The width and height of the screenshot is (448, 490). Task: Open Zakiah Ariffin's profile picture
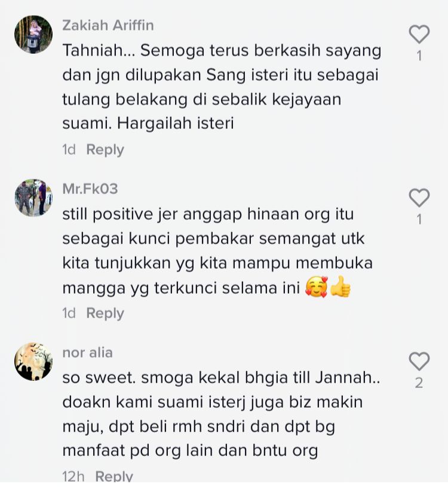(x=33, y=35)
